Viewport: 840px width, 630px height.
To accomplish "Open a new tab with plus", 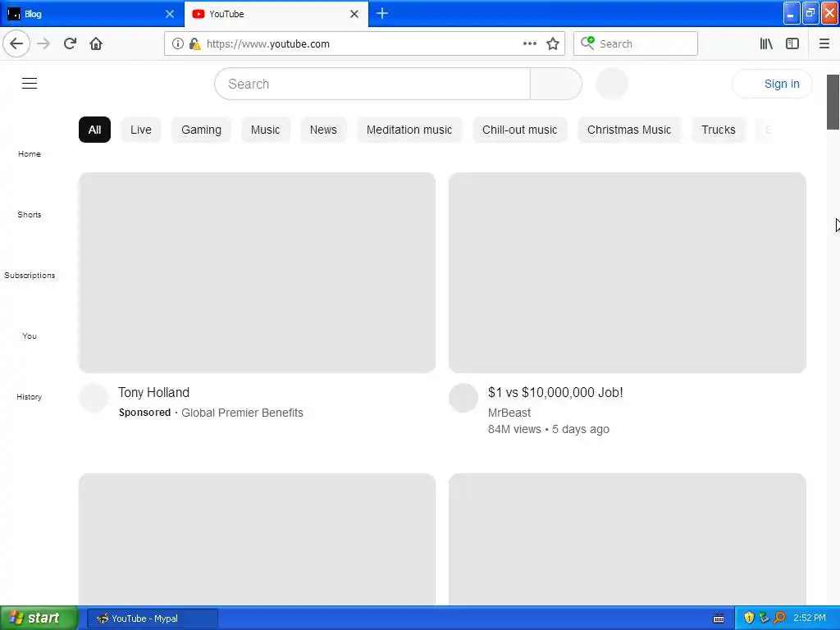I will pyautogui.click(x=382, y=13).
